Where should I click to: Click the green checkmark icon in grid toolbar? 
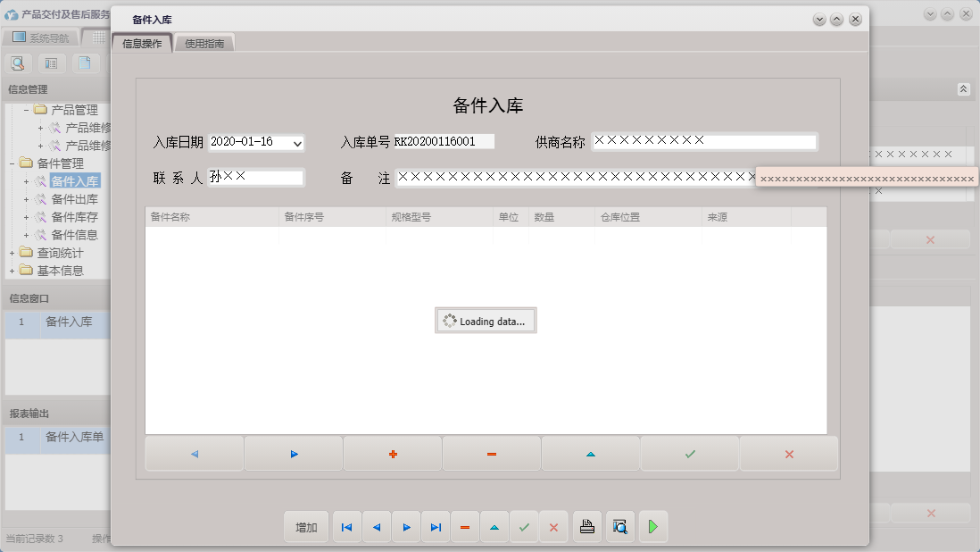point(689,454)
